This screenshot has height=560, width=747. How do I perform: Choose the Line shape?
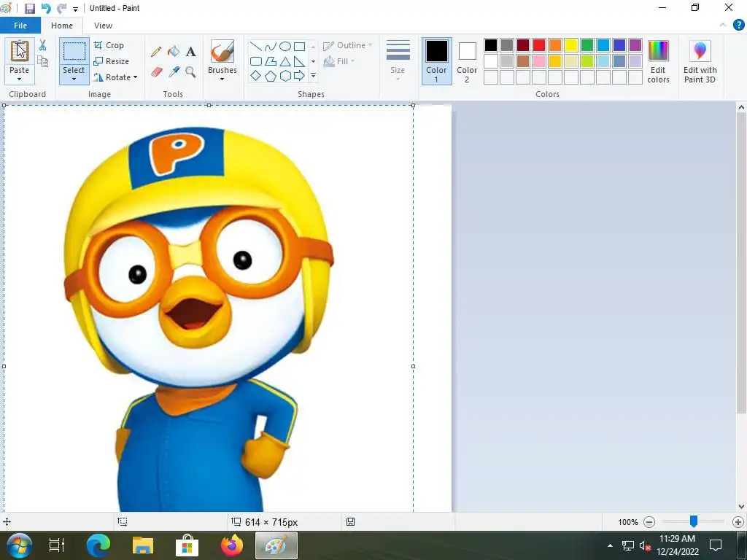click(x=256, y=46)
